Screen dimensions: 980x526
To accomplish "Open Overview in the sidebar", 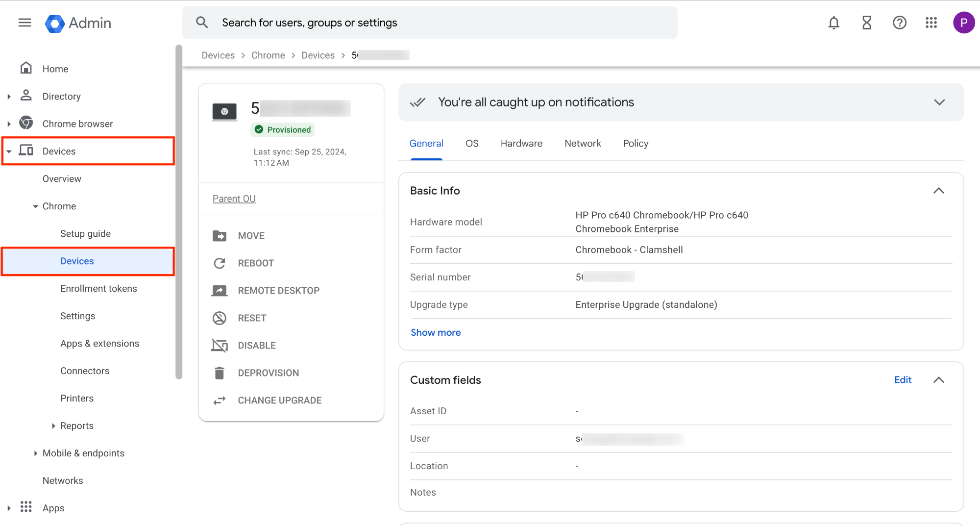I will pyautogui.click(x=62, y=178).
